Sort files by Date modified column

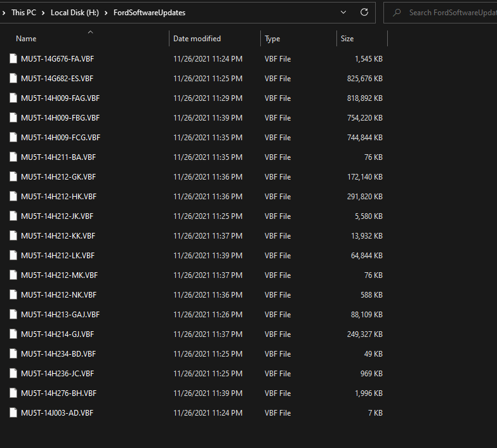click(197, 39)
